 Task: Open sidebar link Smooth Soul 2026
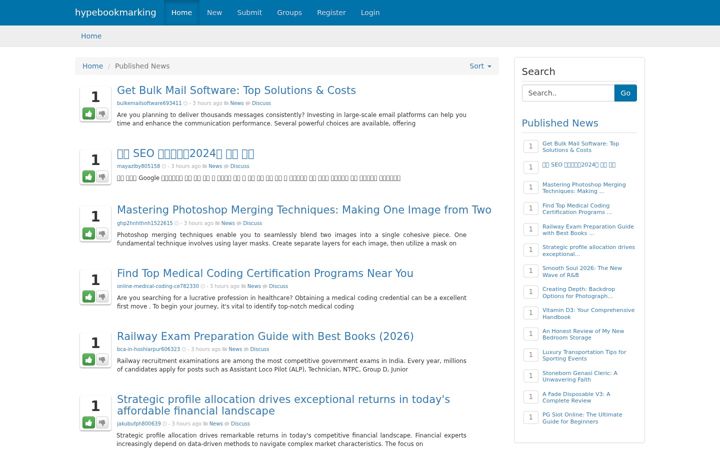582,271
